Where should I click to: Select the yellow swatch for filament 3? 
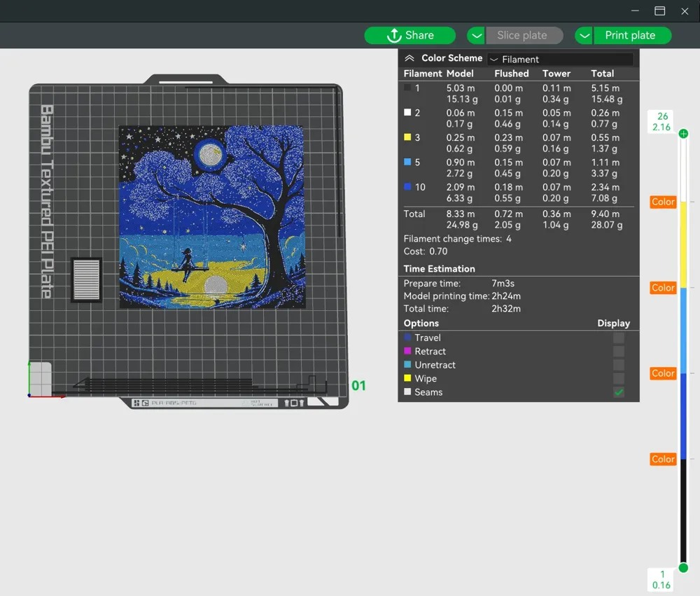tap(407, 137)
